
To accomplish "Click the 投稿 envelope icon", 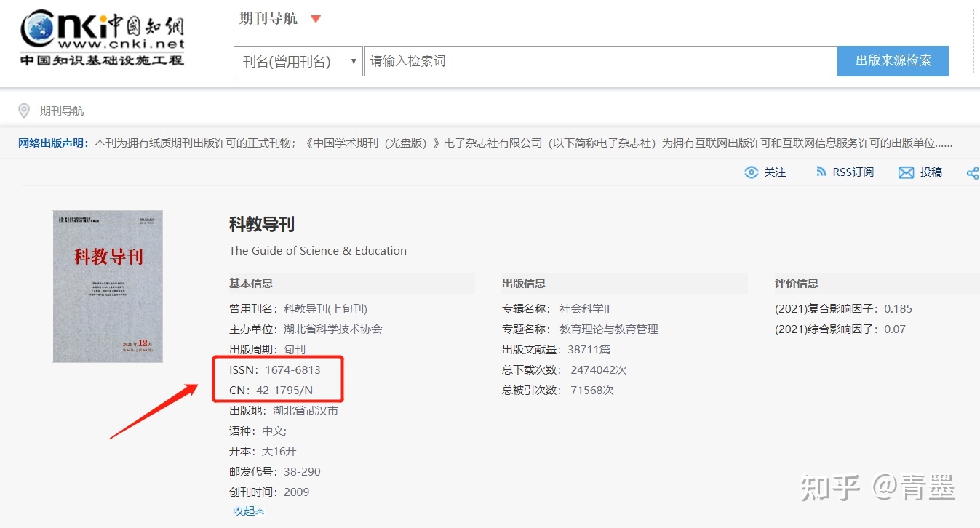I will point(906,172).
